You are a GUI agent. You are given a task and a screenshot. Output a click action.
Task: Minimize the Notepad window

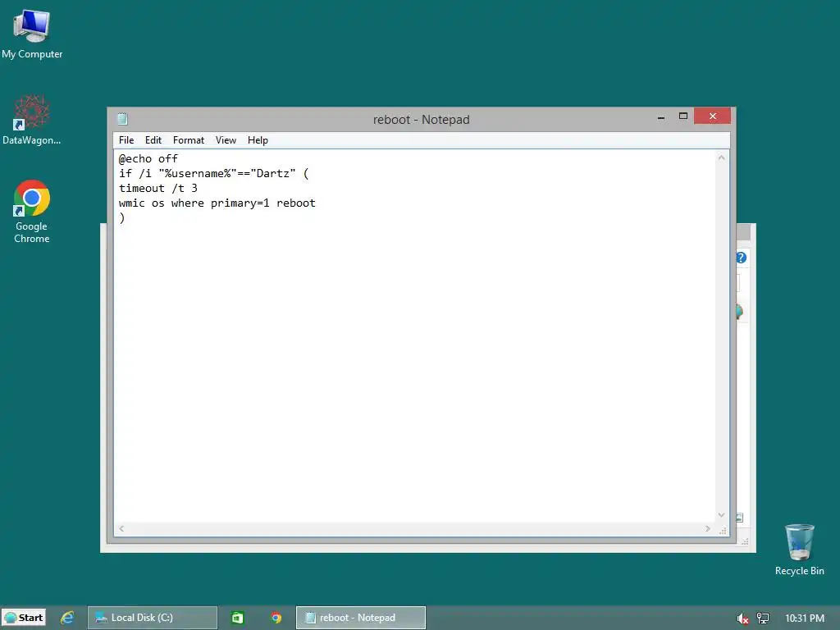[661, 116]
